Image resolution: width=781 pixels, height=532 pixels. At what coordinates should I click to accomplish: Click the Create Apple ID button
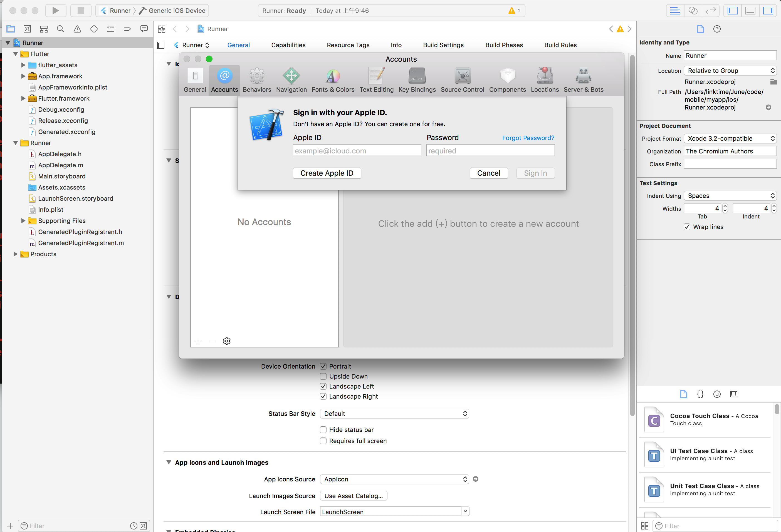pos(327,173)
